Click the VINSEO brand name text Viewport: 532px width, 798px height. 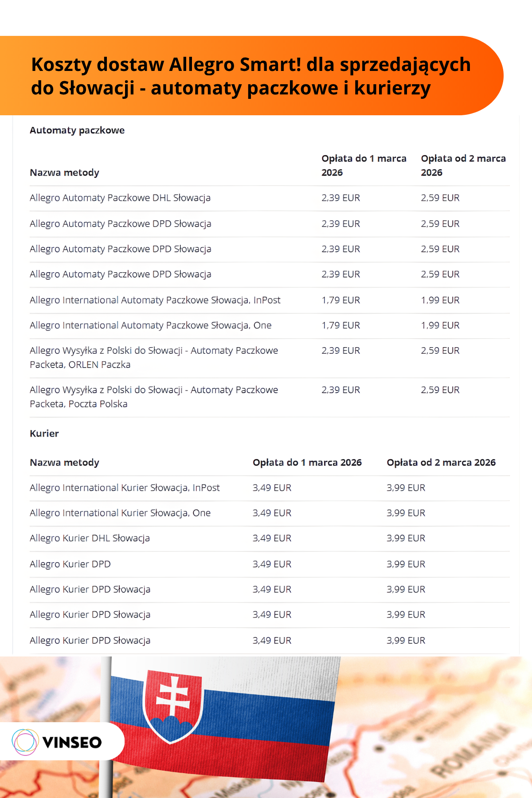[72, 743]
